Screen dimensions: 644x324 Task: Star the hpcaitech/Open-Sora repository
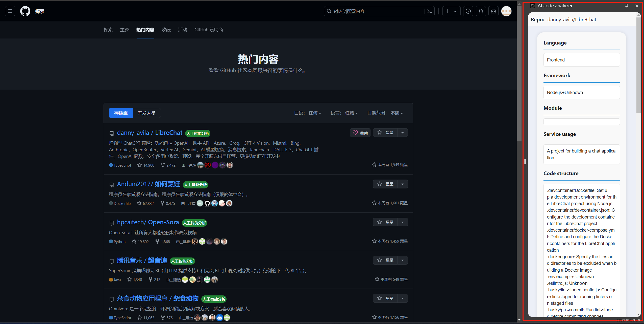pos(385,222)
